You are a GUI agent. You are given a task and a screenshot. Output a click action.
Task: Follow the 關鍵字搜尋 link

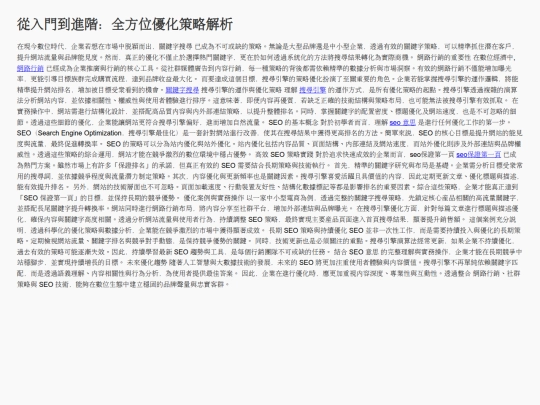[x=182, y=90]
